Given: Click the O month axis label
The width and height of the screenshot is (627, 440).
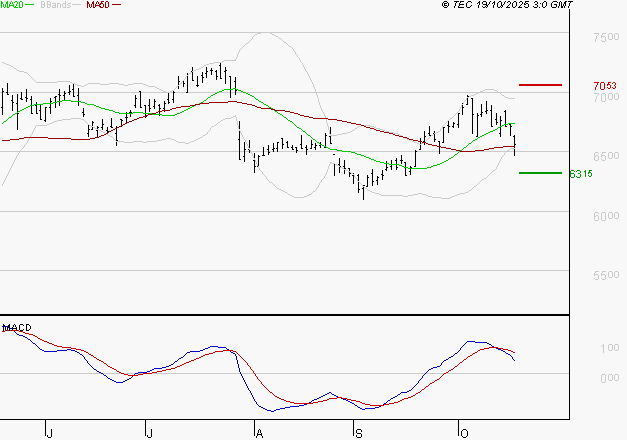Looking at the screenshot, I should coord(464,434).
